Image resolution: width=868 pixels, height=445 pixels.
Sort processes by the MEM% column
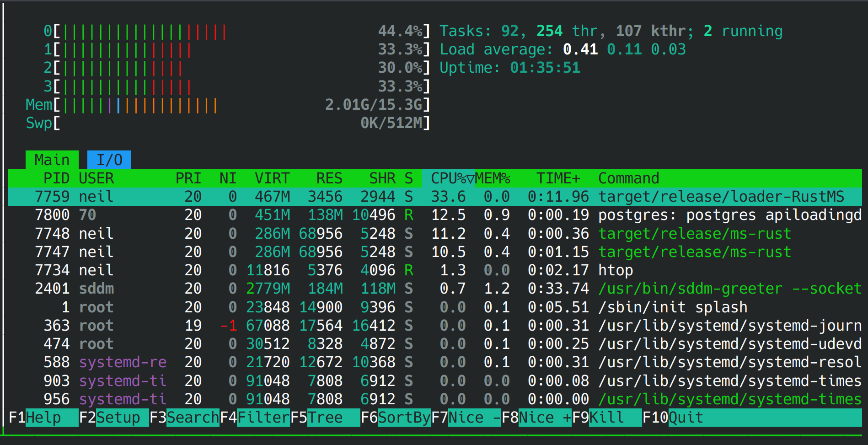click(x=493, y=178)
